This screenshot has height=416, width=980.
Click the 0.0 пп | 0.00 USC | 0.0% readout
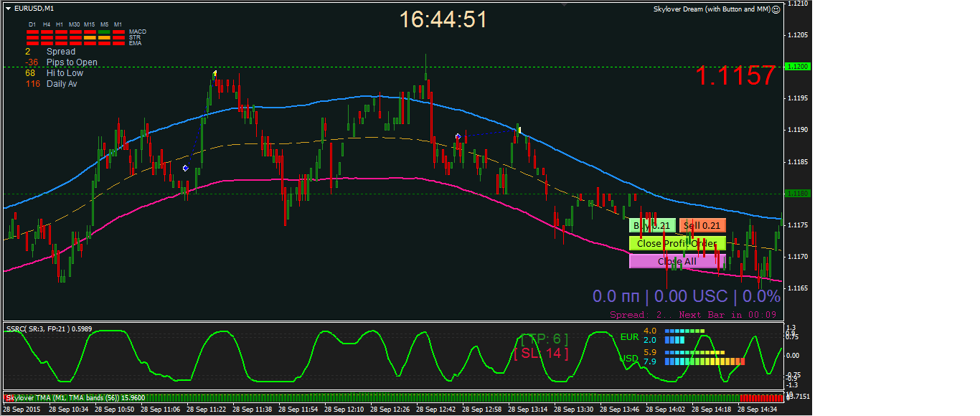[x=687, y=296]
